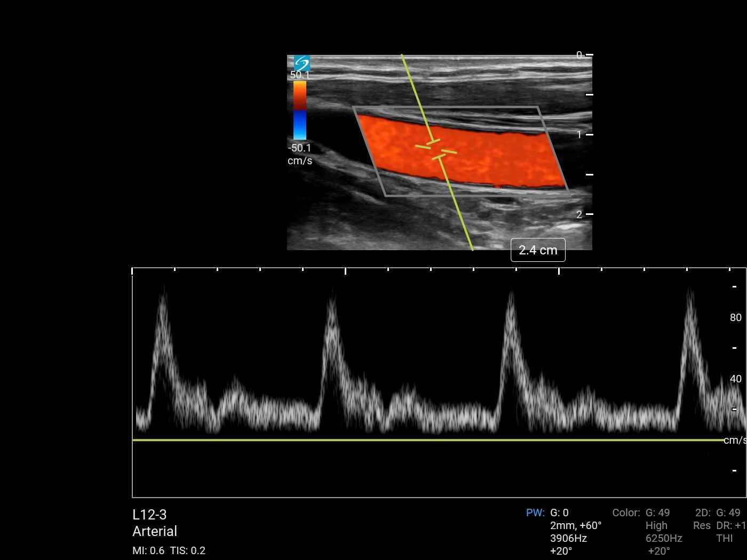
Task: Click the 50.1 maximum color velocity label
Action: point(300,75)
